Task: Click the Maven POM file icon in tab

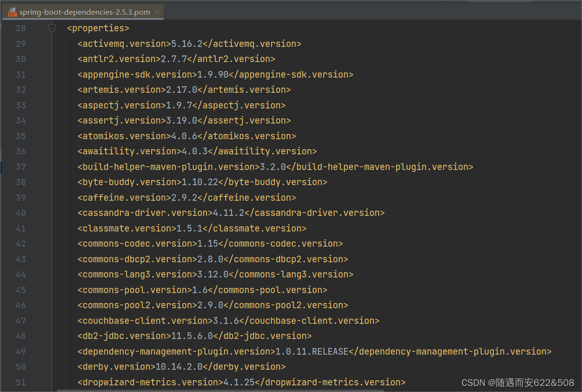Action: [x=12, y=12]
